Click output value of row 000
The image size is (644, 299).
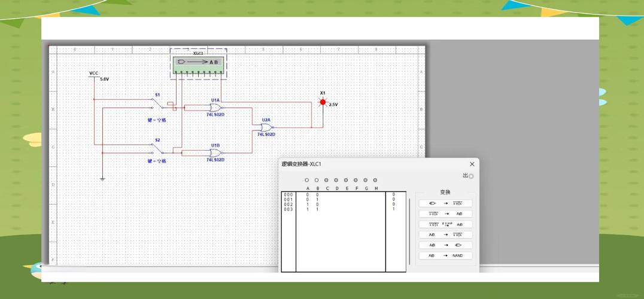click(x=393, y=194)
